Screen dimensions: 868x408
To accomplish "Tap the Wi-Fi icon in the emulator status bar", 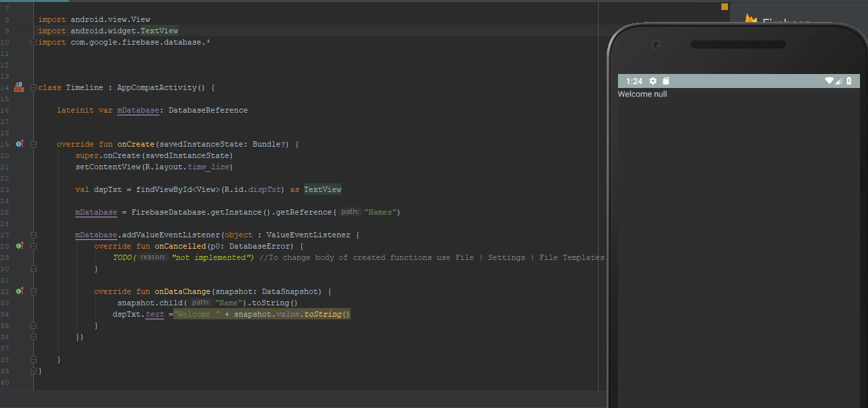I will (x=829, y=81).
